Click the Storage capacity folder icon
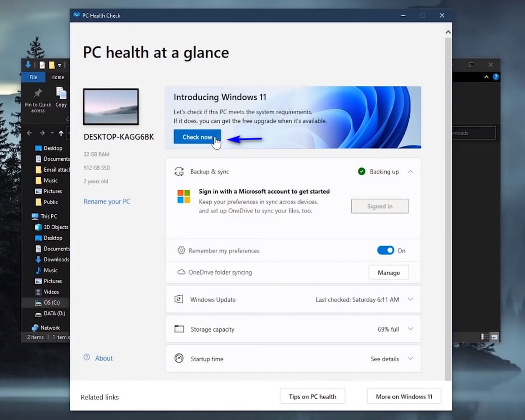This screenshot has width=525, height=420. point(179,329)
